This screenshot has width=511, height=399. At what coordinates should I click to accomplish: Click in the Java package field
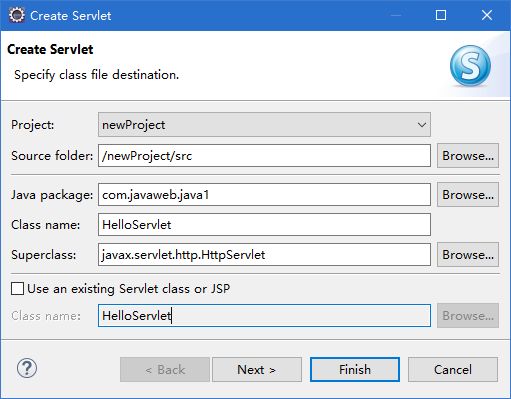point(264,195)
